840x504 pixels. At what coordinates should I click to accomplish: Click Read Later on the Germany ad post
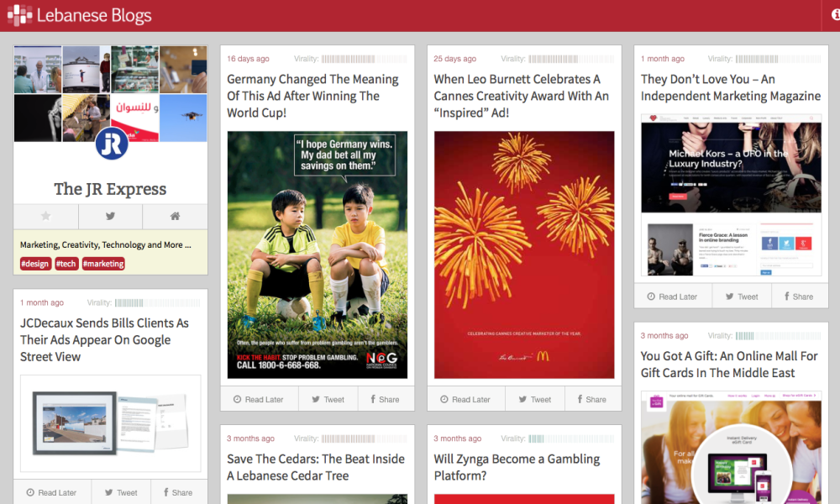tap(259, 399)
